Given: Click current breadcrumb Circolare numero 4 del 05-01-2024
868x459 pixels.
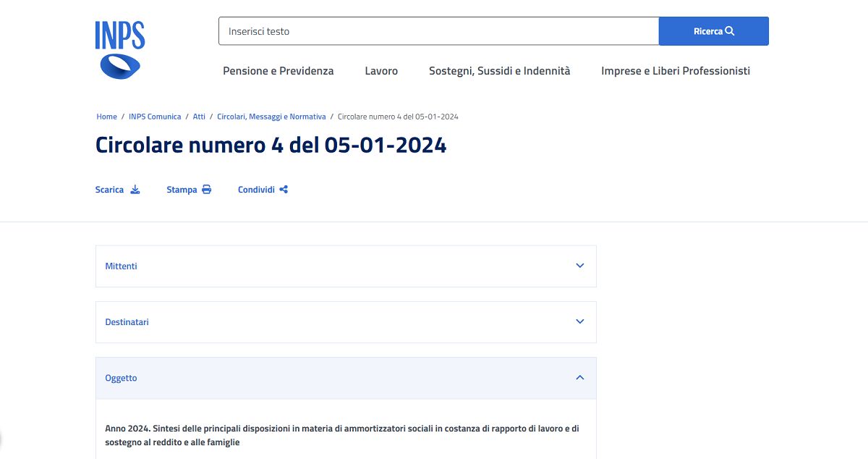Looking at the screenshot, I should tap(398, 117).
